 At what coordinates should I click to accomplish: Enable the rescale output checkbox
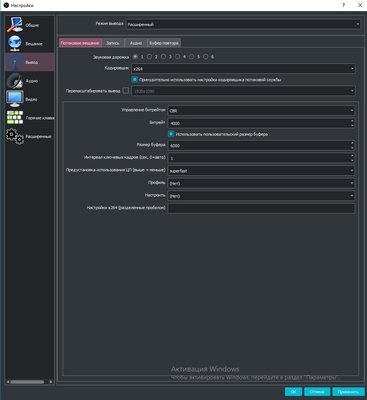pyautogui.click(x=126, y=90)
